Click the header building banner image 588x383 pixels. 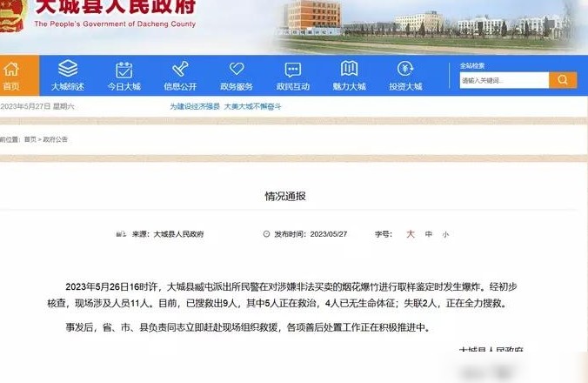pyautogui.click(x=425, y=26)
